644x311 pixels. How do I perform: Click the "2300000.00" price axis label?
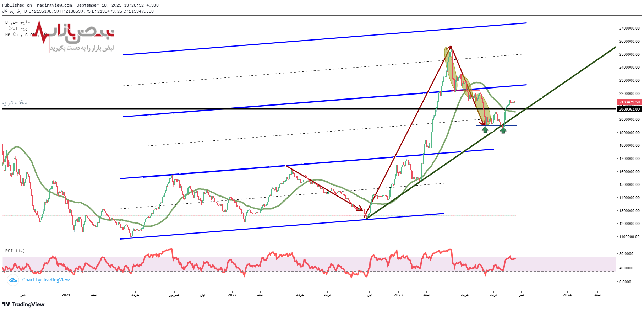point(629,80)
